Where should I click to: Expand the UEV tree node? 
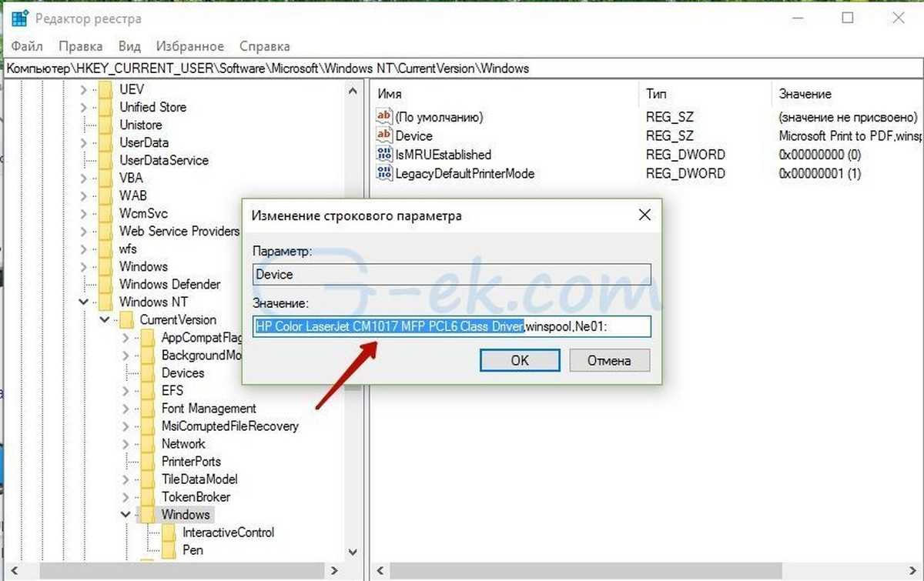point(85,89)
